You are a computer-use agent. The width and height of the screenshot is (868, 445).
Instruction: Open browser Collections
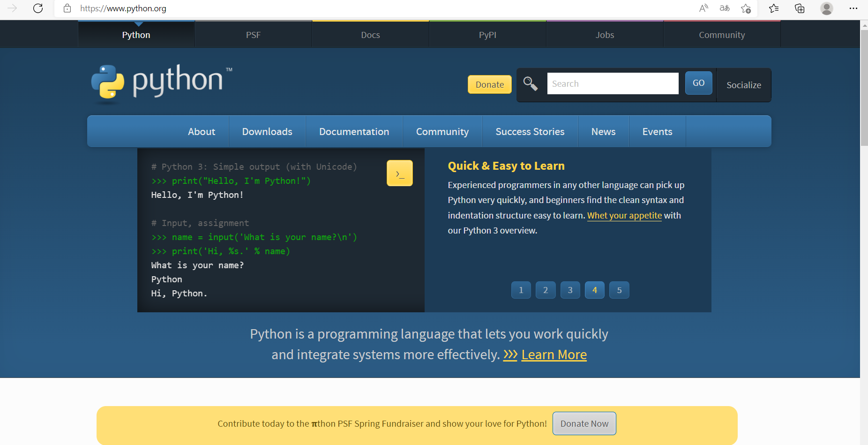[799, 8]
